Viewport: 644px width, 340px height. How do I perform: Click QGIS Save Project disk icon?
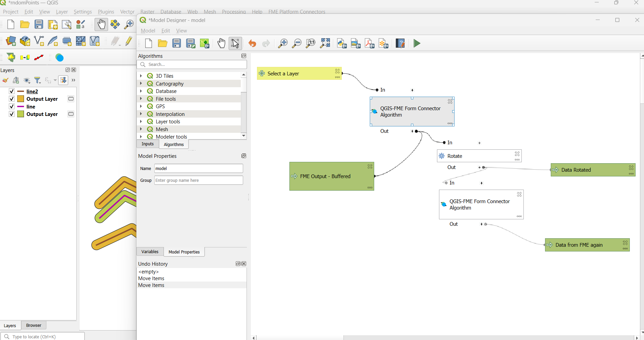tap(39, 24)
